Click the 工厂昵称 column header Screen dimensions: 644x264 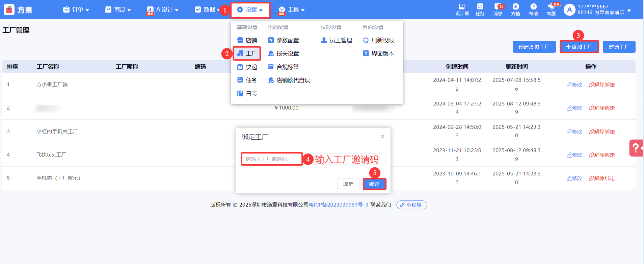tap(127, 67)
